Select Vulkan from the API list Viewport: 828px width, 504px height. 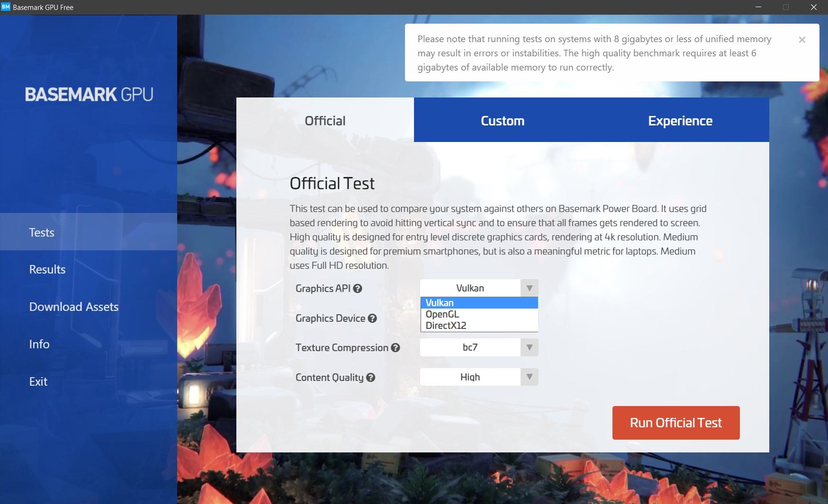(479, 303)
